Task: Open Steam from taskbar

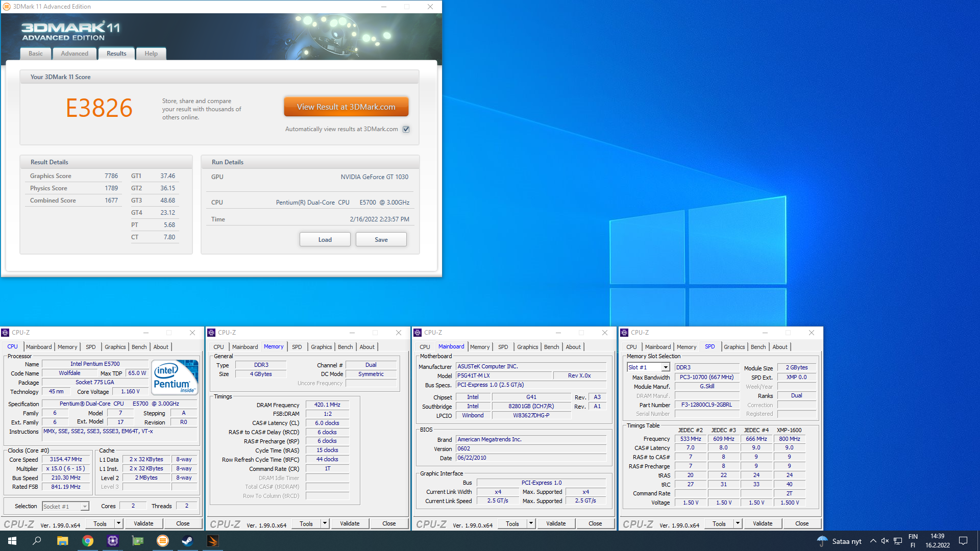Action: coord(188,541)
